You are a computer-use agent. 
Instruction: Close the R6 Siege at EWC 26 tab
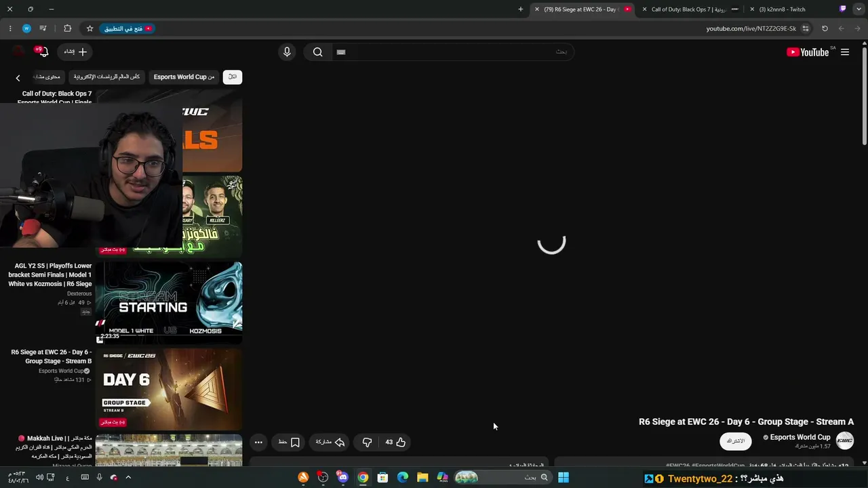click(537, 9)
